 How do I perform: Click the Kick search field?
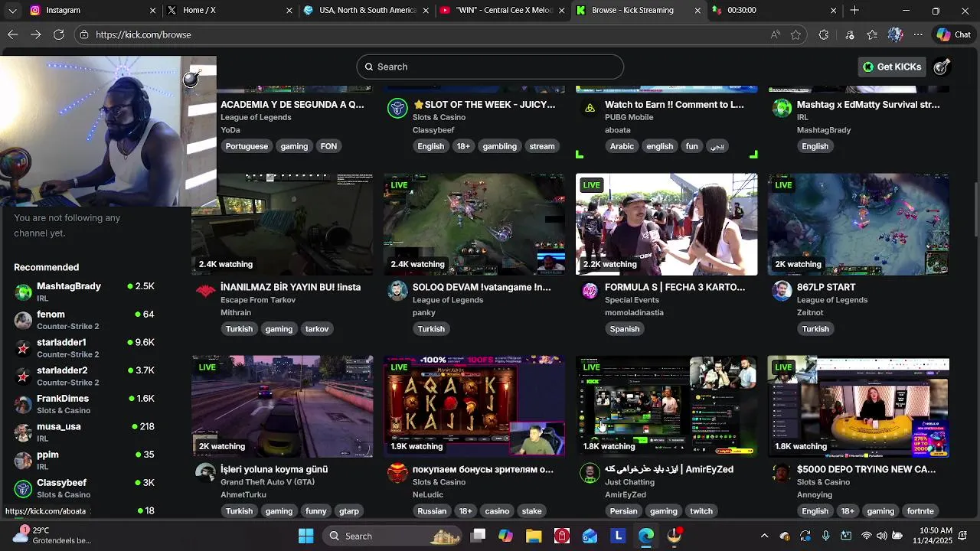coord(490,67)
